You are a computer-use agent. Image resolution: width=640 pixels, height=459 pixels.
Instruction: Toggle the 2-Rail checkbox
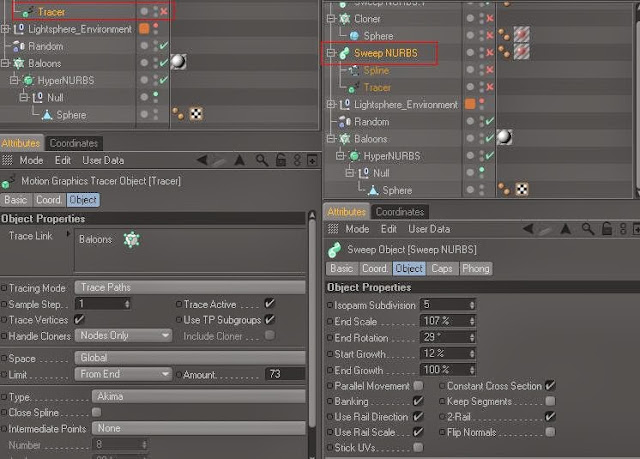tap(550, 417)
